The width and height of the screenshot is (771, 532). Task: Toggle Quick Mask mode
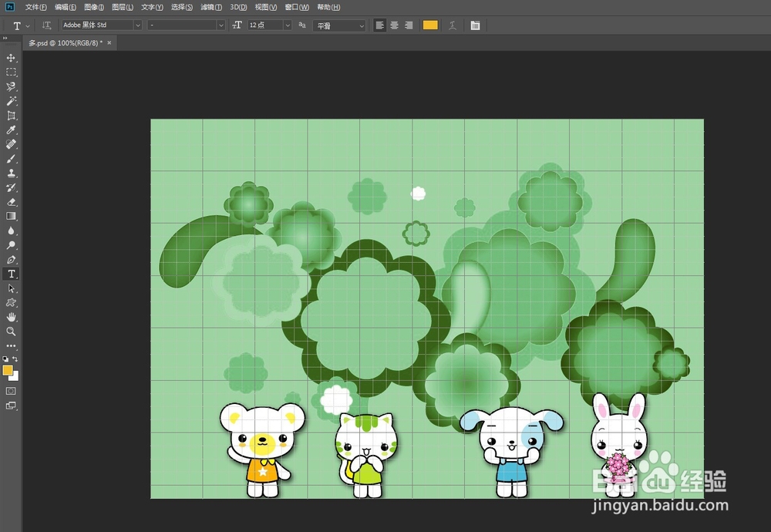coord(11,391)
